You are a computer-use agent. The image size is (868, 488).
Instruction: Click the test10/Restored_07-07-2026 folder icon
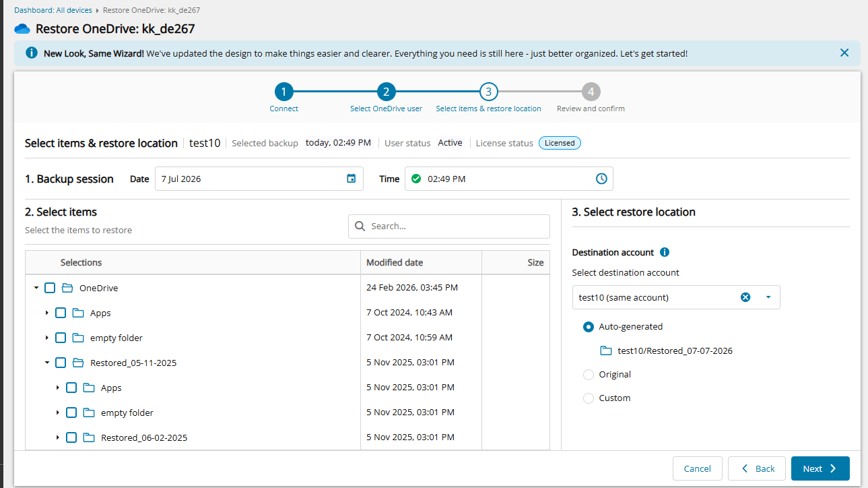click(x=606, y=350)
